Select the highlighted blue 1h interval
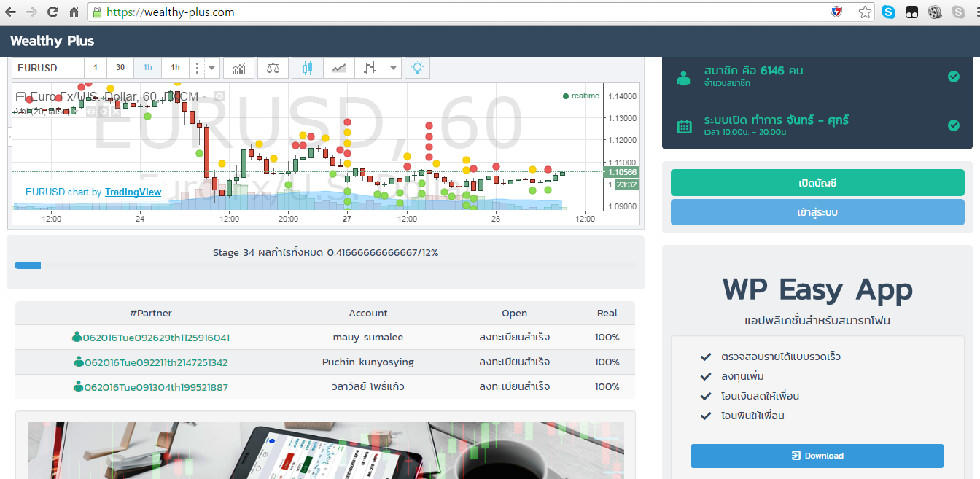The width and height of the screenshot is (980, 479). [x=147, y=68]
